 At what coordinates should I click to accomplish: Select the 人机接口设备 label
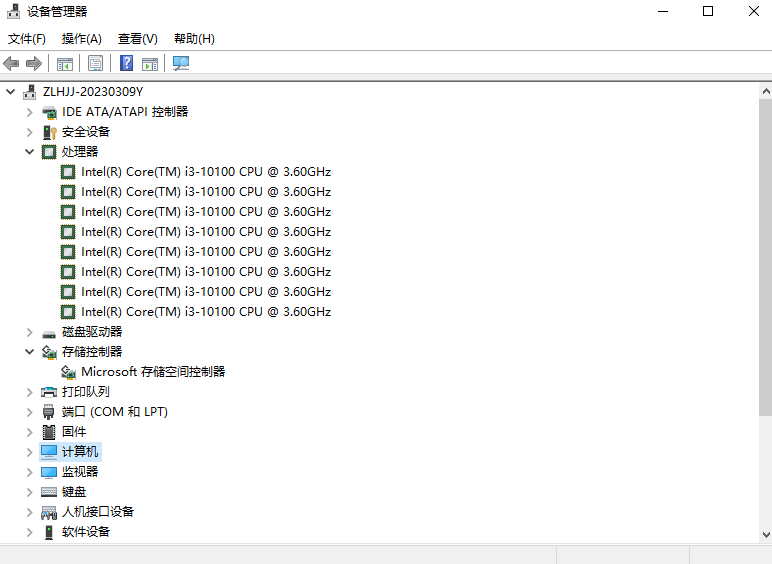point(98,512)
